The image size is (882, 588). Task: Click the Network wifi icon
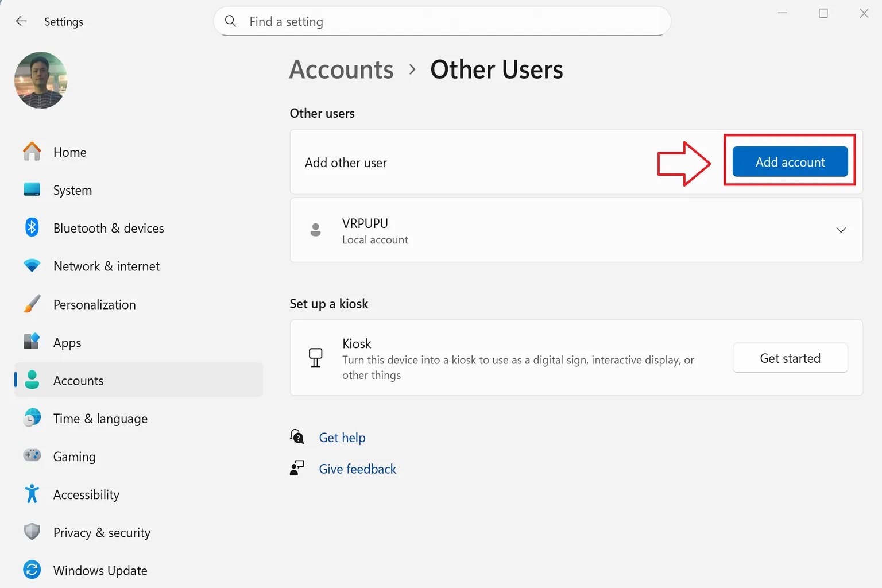32,266
